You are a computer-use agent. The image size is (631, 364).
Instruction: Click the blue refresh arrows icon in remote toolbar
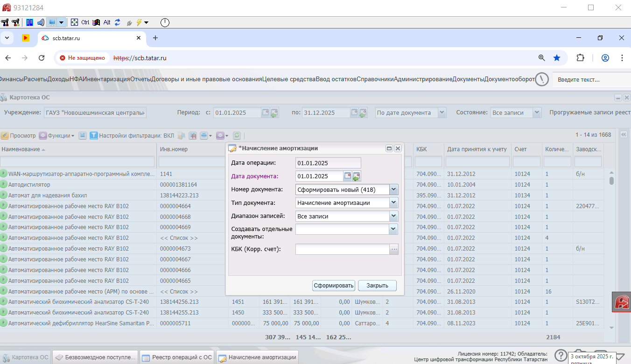click(118, 22)
